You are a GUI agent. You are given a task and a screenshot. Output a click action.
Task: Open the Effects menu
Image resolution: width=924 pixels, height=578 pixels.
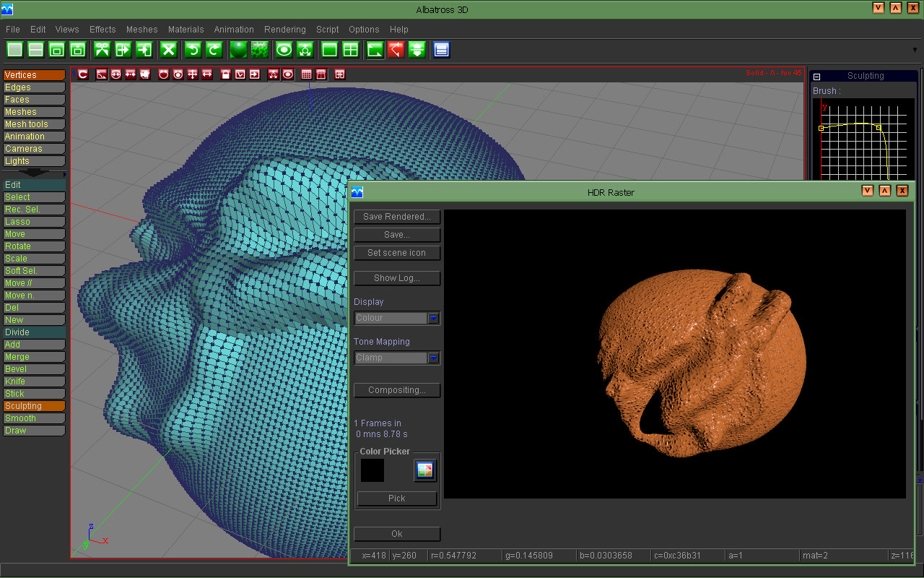point(103,30)
